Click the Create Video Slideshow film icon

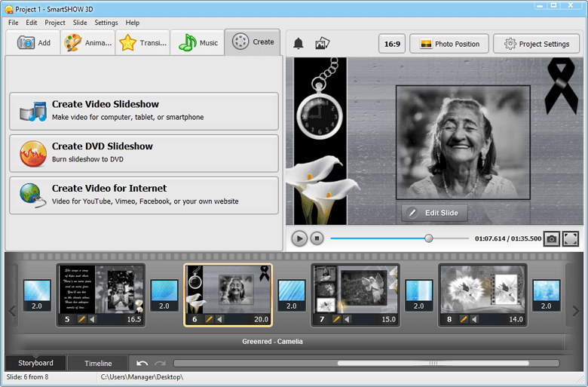(32, 112)
